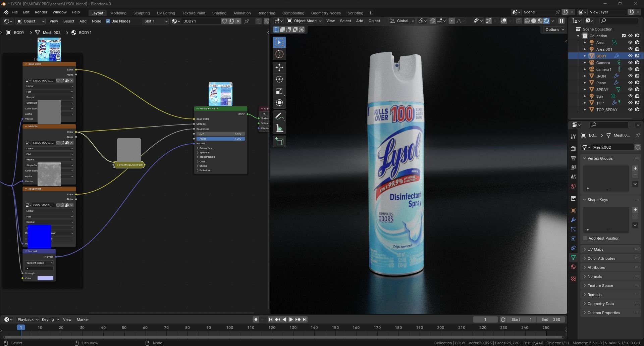Image resolution: width=644 pixels, height=346 pixels.
Task: Hide the BODY object in viewport
Action: click(x=630, y=56)
